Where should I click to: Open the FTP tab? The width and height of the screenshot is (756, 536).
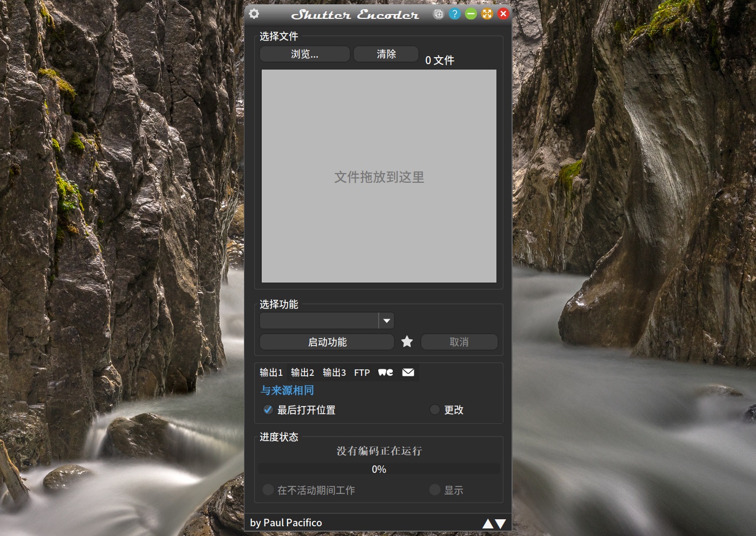362,373
